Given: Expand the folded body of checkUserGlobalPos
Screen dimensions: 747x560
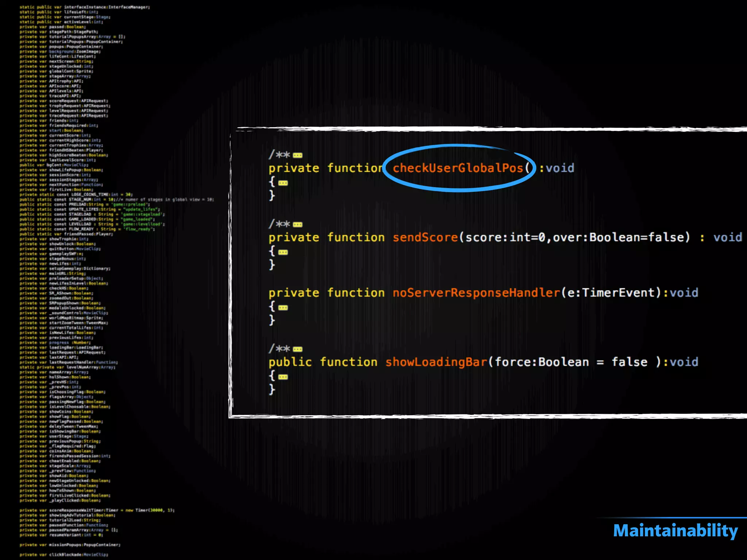Looking at the screenshot, I should tap(283, 183).
